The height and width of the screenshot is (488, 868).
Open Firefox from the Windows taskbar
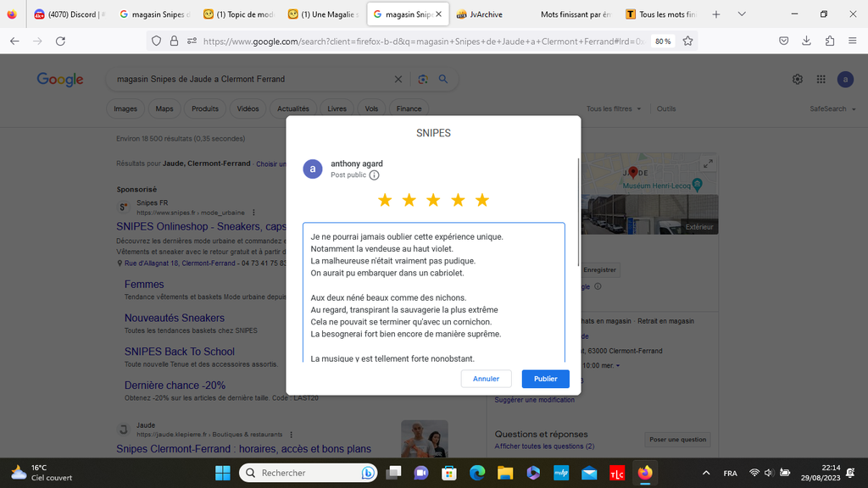645,473
